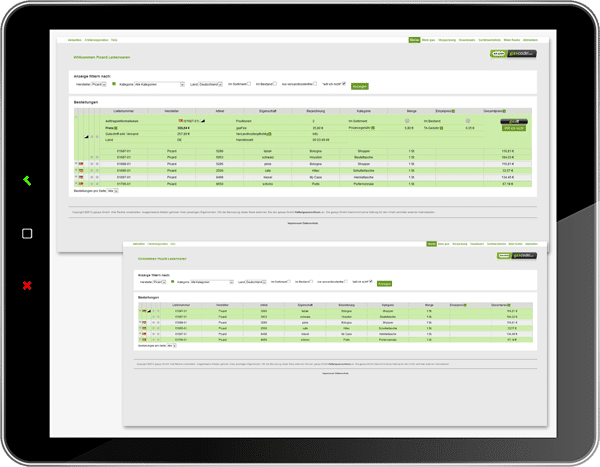Click the Gesamtpreis info icon in the upper window header
Viewport: 600px width, 467px height.
coord(504,111)
